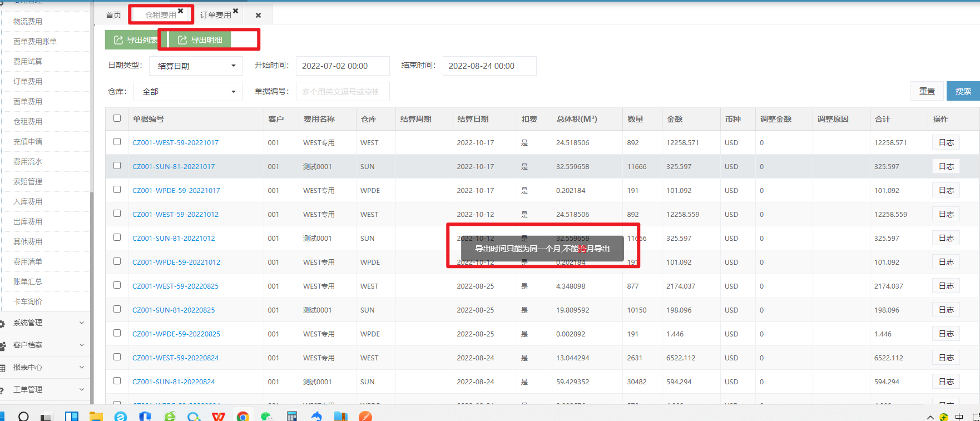Viewport: 980px width, 421px height.
Task: Open WPS Office from the taskbar
Action: tap(219, 416)
